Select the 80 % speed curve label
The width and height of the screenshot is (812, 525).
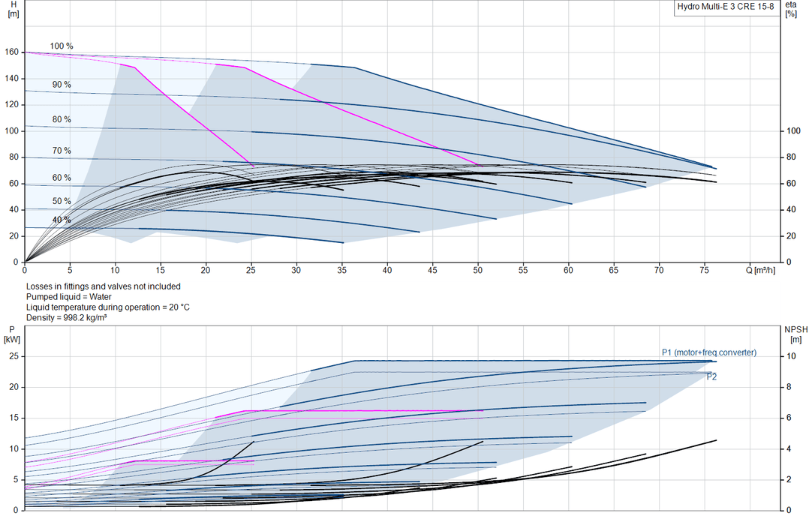point(62,119)
